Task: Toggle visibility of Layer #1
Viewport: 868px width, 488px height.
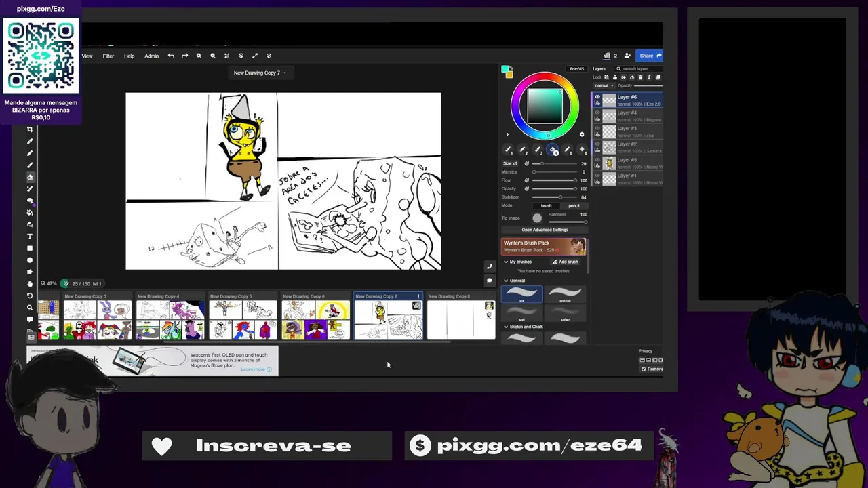Action: click(597, 175)
